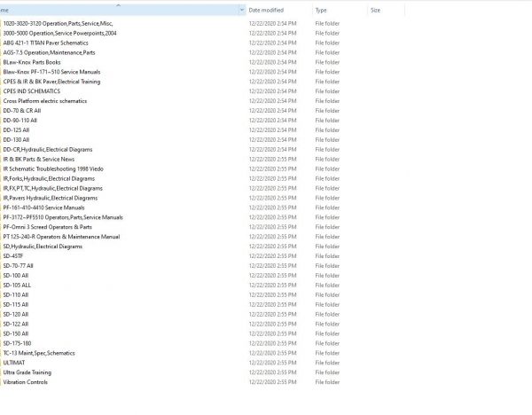Image resolution: width=532 pixels, height=415 pixels.
Task: Click the Name column header
Action: (119, 10)
